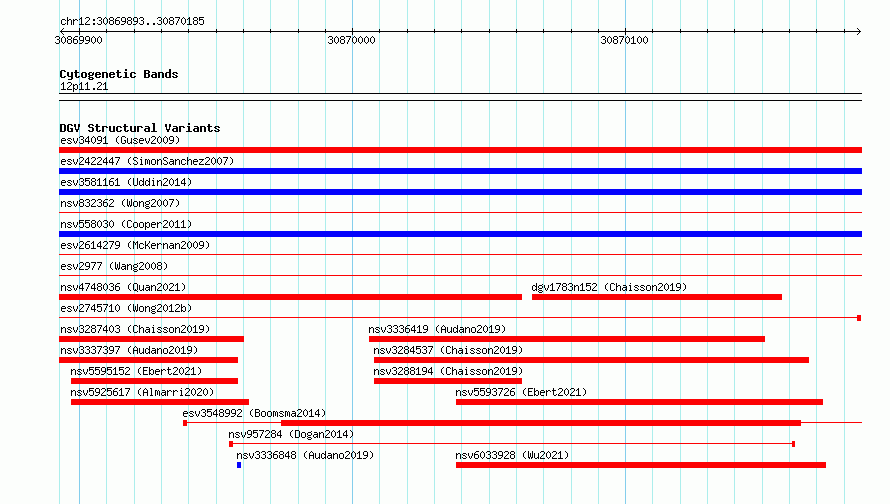Select variant label nsv3284537 (Chaisson2019)
890x504 pixels.
[448, 350]
